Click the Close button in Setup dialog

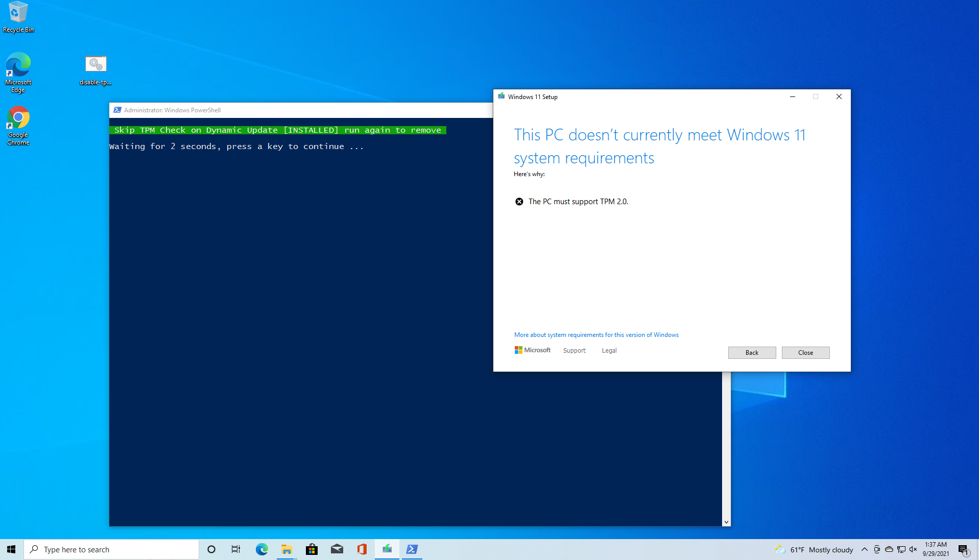click(x=805, y=353)
